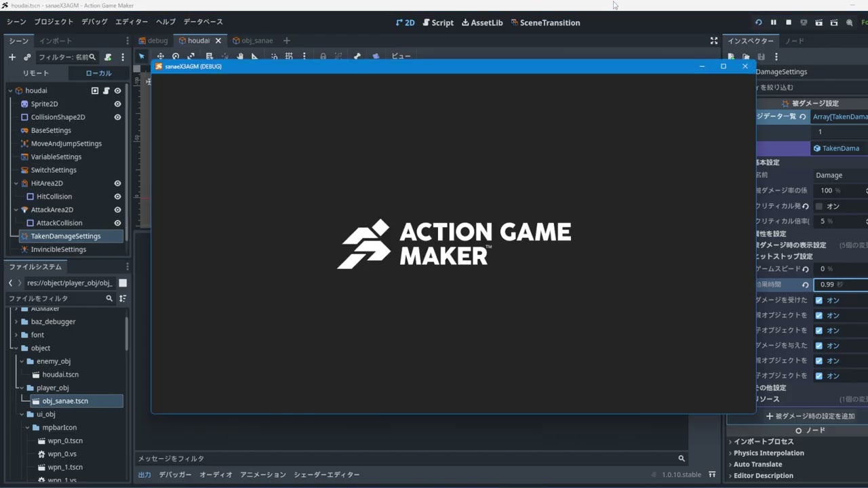Click the instance child scene link icon
Image resolution: width=868 pixels, height=488 pixels.
coord(27,57)
